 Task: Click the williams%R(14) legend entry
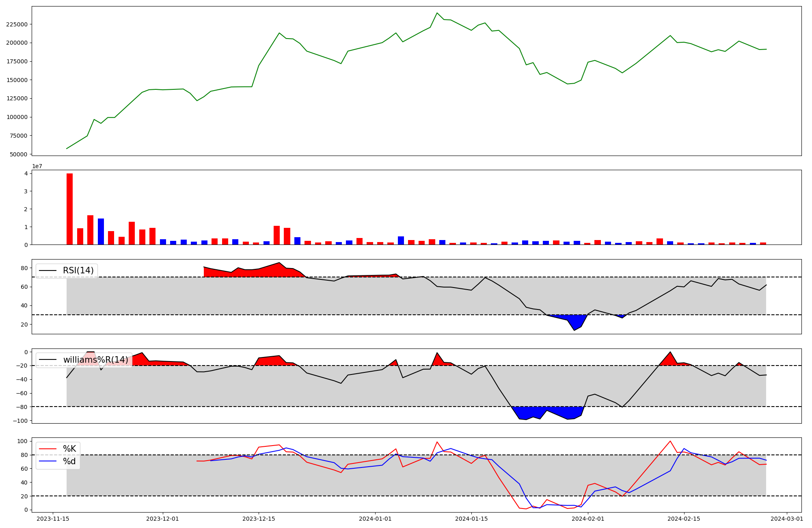tap(95, 360)
